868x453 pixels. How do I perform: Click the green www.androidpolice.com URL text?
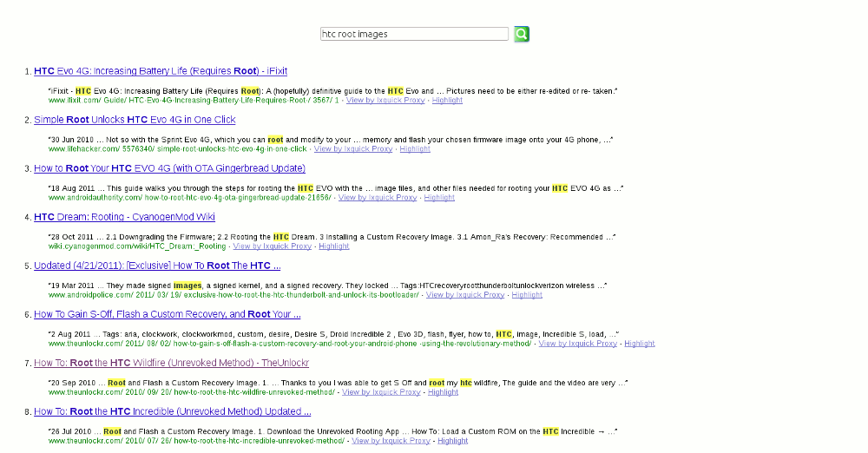pos(233,295)
